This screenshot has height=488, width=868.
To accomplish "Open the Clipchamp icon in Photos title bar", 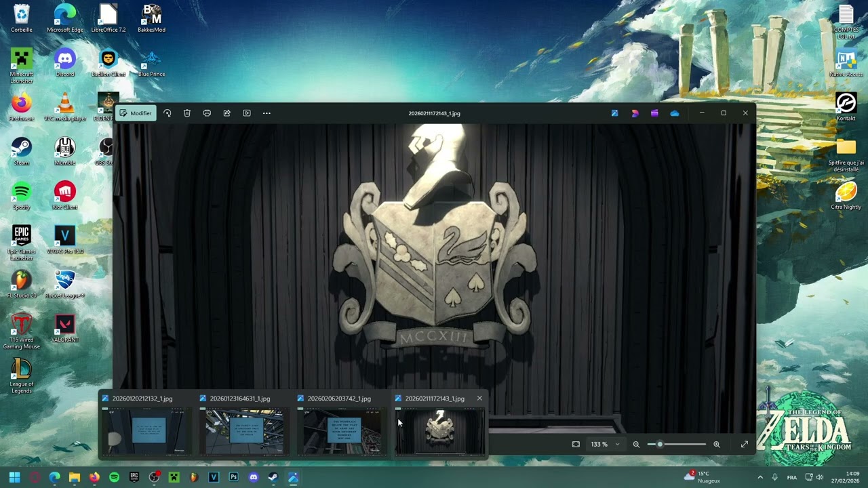I will click(654, 113).
